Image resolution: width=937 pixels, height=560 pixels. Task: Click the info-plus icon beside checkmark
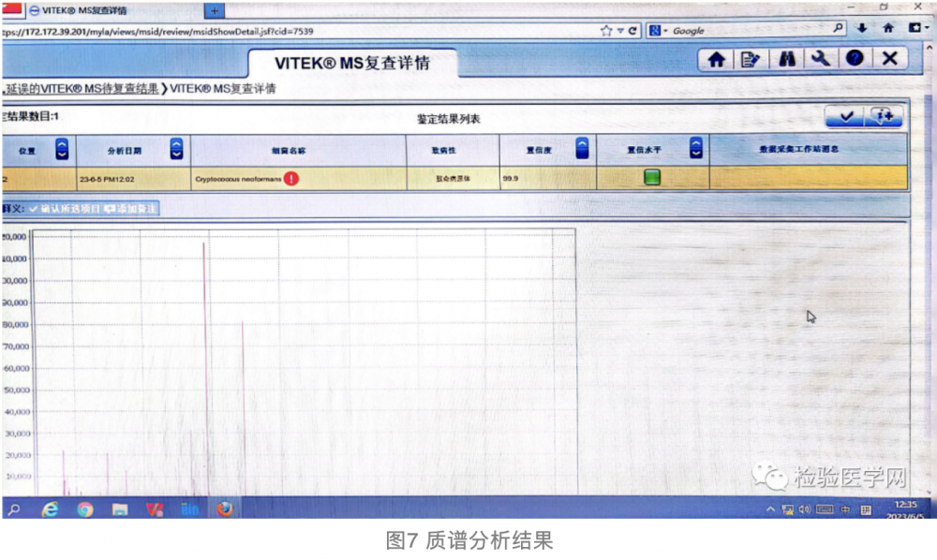tap(884, 116)
